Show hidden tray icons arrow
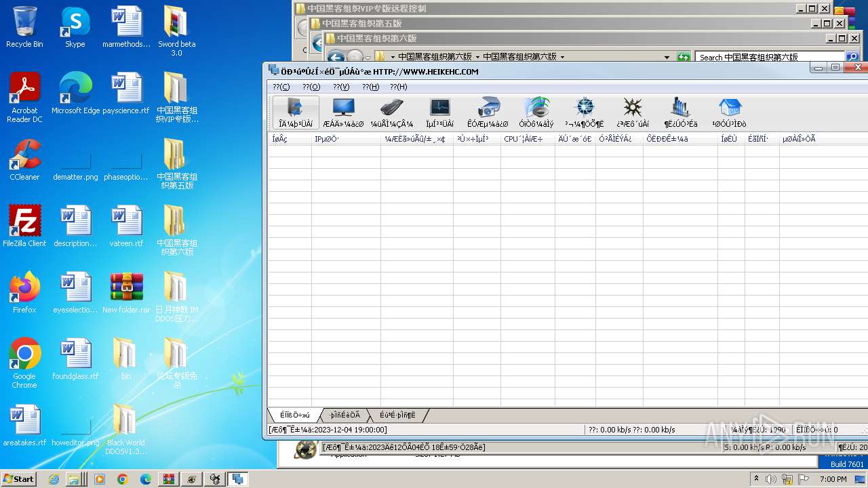Screen dimensions: 868x488 [756, 479]
